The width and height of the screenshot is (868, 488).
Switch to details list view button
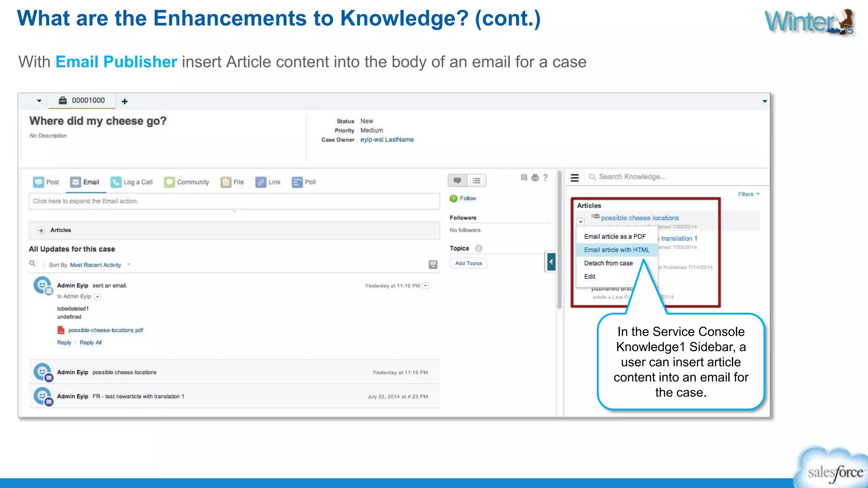(476, 181)
